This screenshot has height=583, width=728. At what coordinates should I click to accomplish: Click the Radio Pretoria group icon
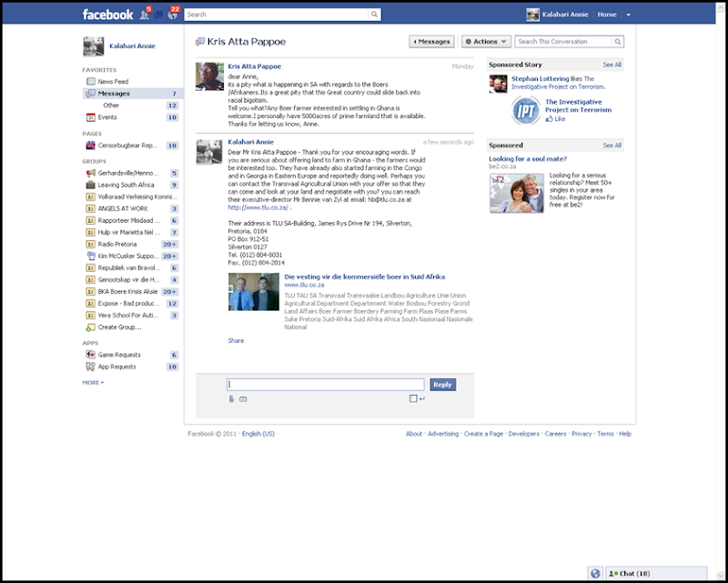pos(90,244)
